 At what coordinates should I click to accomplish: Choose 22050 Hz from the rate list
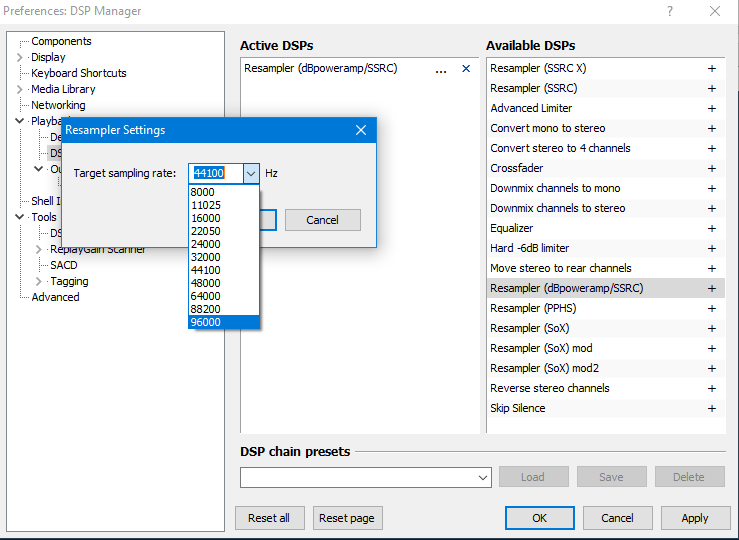[x=224, y=231]
